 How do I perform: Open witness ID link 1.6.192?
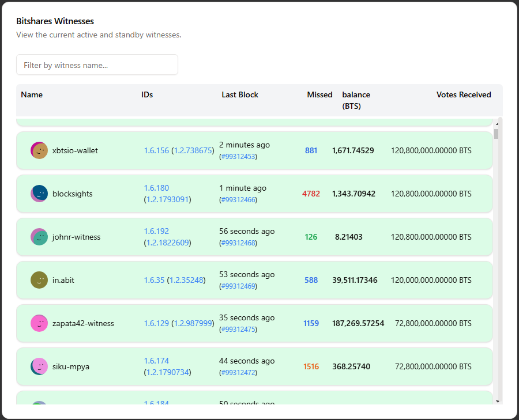(x=156, y=231)
